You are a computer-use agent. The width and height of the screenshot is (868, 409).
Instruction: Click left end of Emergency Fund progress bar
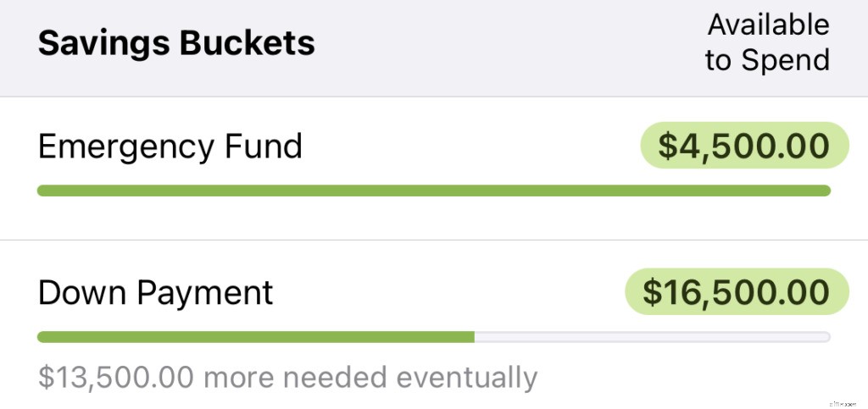[42, 191]
